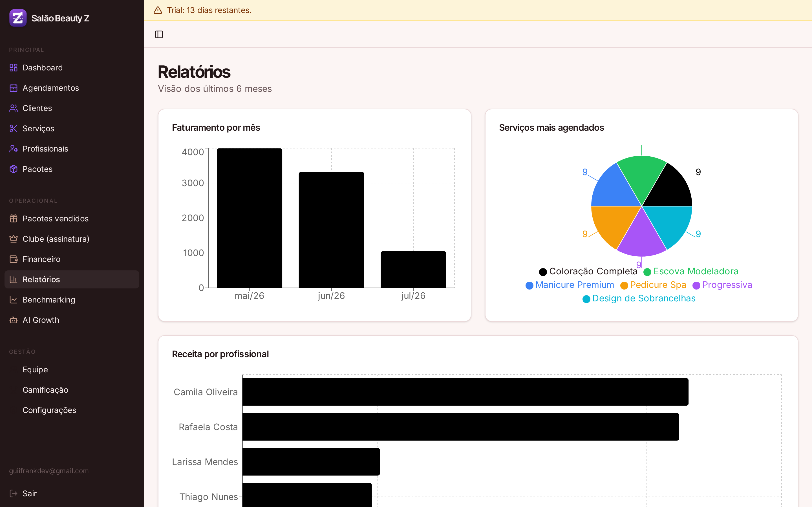Click the Clientes people icon

tap(14, 108)
